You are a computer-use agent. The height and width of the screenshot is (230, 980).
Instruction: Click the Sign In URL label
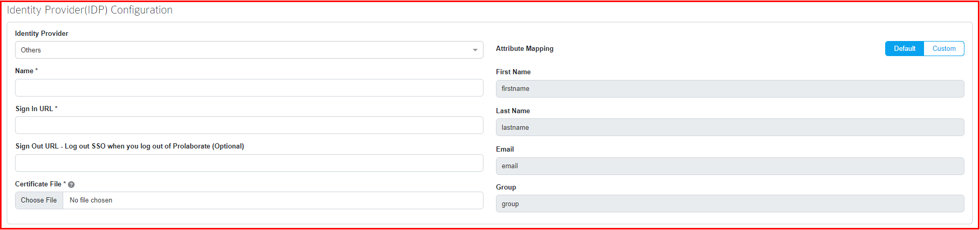pyautogui.click(x=34, y=109)
